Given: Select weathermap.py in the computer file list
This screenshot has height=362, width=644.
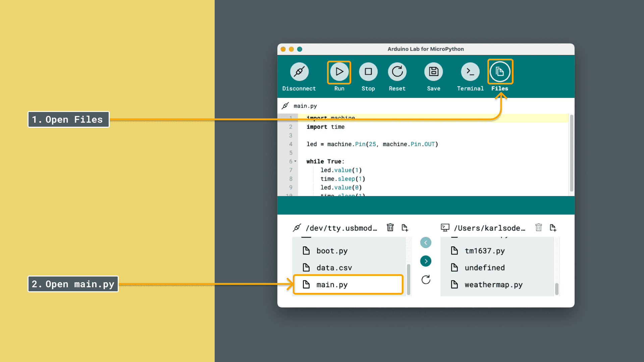Looking at the screenshot, I should pos(493,285).
